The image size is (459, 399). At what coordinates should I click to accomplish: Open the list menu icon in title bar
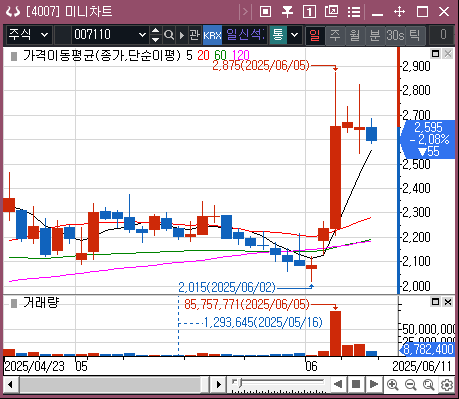pyautogui.click(x=354, y=12)
